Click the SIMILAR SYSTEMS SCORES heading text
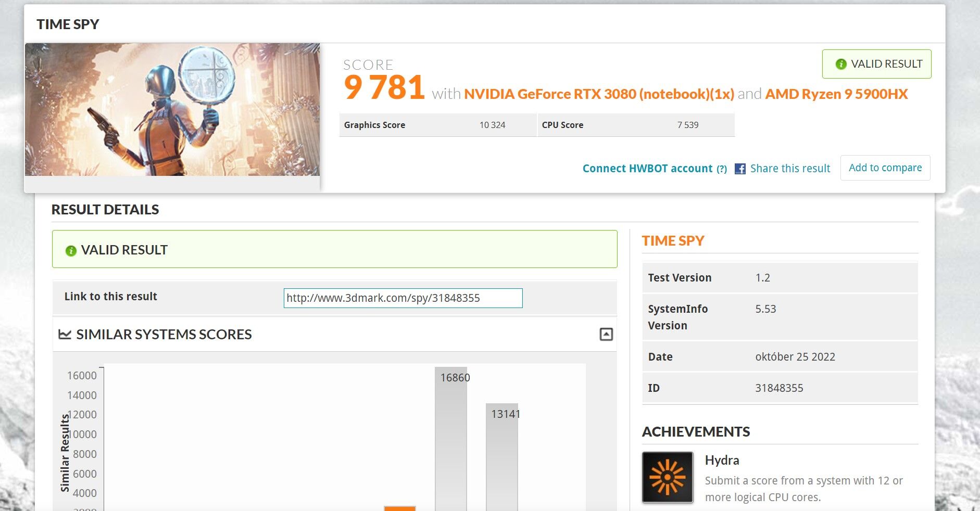Viewport: 980px width, 511px height. point(164,334)
